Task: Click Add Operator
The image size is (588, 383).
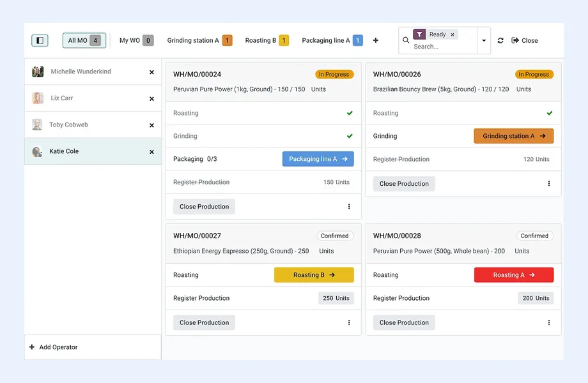Action: [x=53, y=347]
